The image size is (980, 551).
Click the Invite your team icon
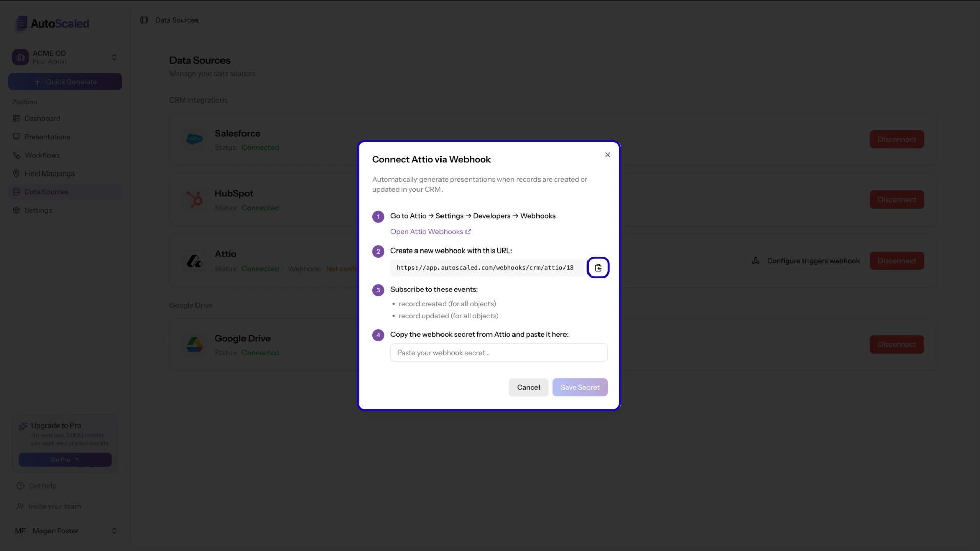pos(20,506)
